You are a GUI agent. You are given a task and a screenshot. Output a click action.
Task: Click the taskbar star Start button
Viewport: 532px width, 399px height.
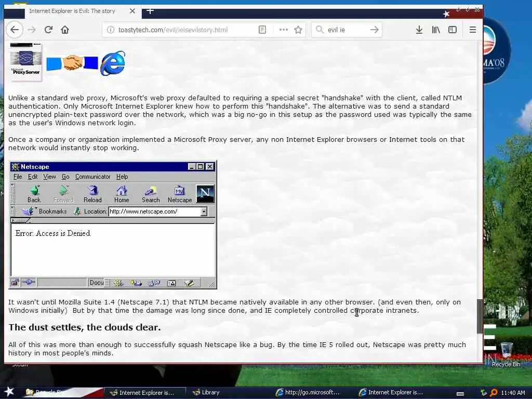coord(9,392)
